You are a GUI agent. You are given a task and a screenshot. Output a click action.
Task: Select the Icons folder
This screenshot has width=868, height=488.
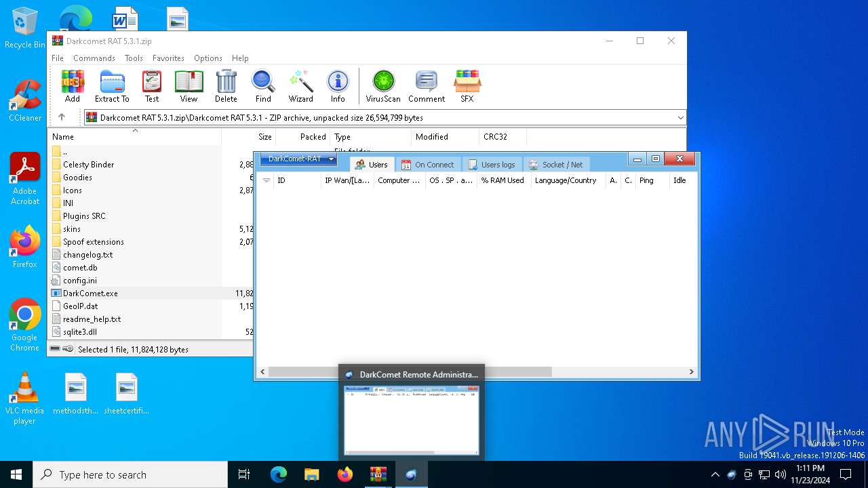pos(72,190)
